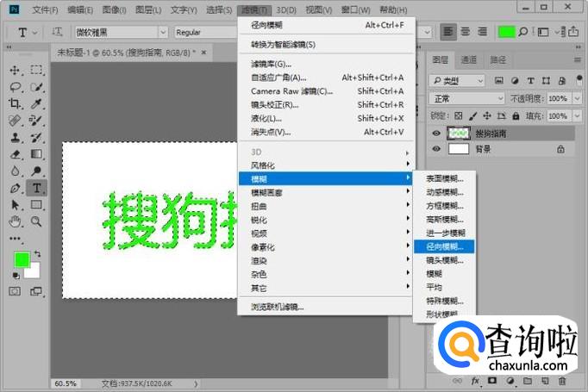Select the Gradient tool
The width and height of the screenshot is (588, 392).
coord(36,154)
